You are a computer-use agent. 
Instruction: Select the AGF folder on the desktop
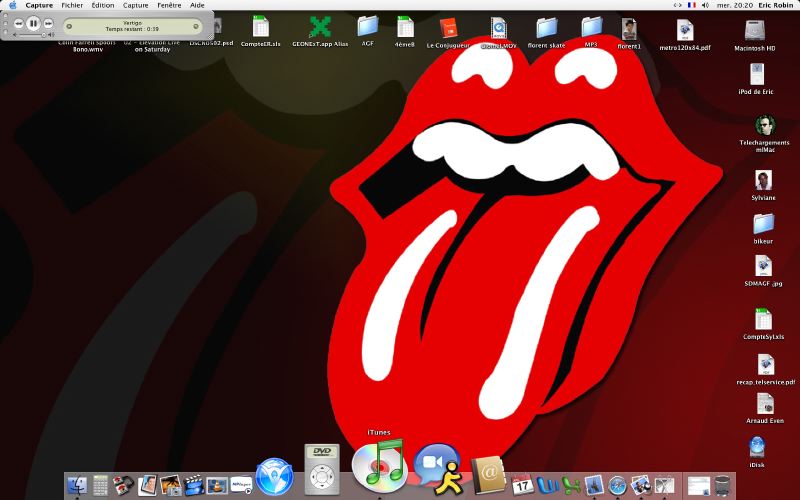click(367, 32)
